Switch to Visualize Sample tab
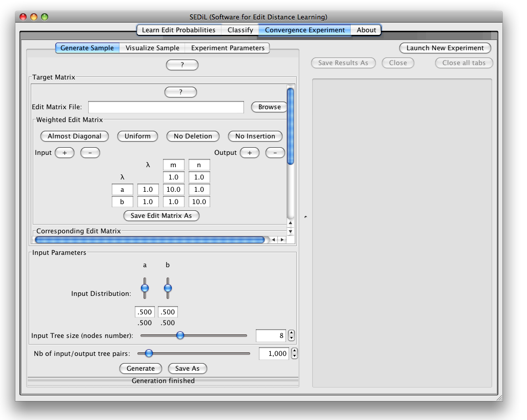Viewport: 527px width, 420px height. point(152,48)
